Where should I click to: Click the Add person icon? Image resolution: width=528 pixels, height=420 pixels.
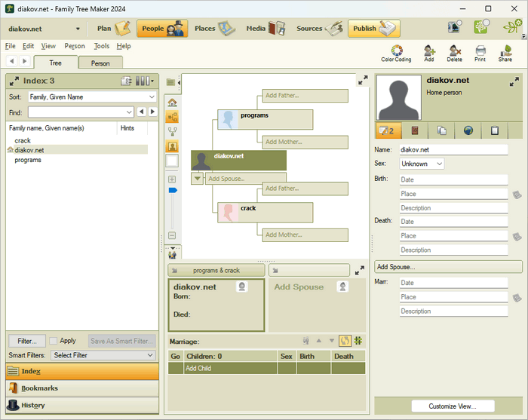click(x=429, y=53)
